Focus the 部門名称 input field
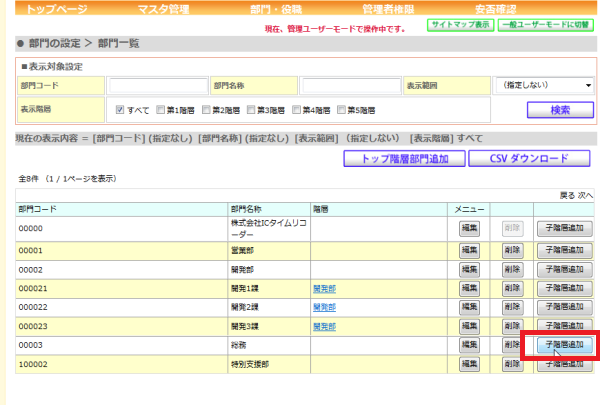This screenshot has width=600, height=405. [351, 85]
